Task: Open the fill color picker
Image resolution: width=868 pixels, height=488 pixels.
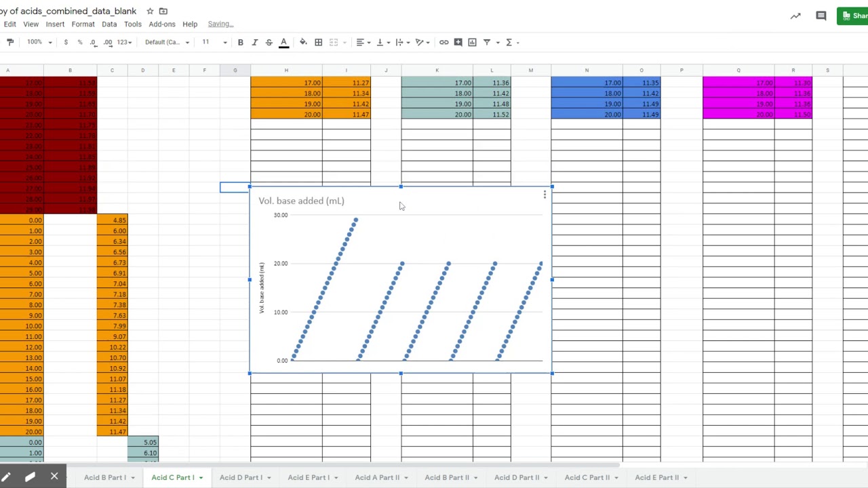Action: 303,42
